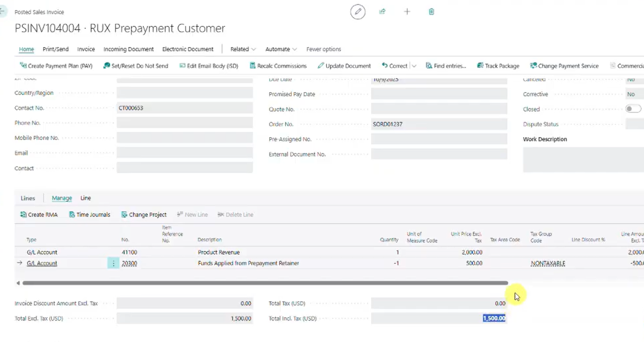Click the Correct undo arrow icon
This screenshot has height=342, width=644.
pos(384,66)
